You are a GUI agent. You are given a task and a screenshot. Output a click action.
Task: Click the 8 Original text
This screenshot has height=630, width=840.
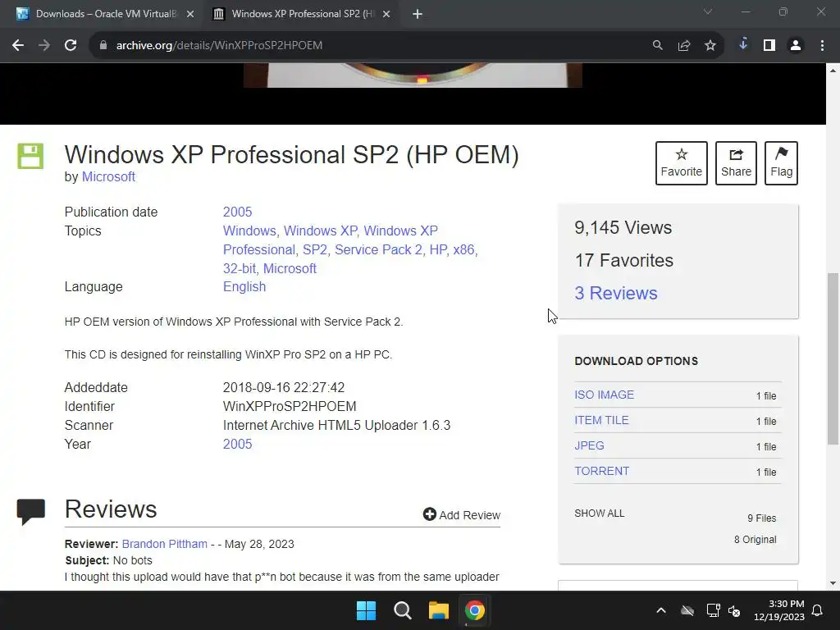[755, 540]
